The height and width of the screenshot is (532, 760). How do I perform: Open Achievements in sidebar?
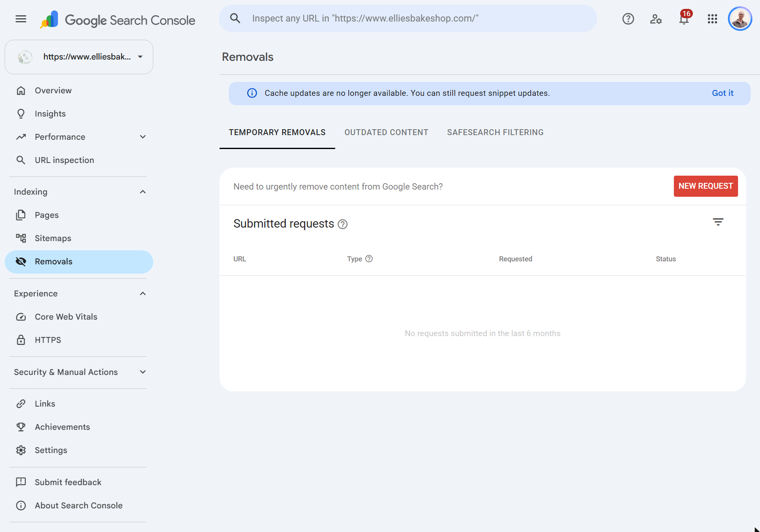point(79,427)
